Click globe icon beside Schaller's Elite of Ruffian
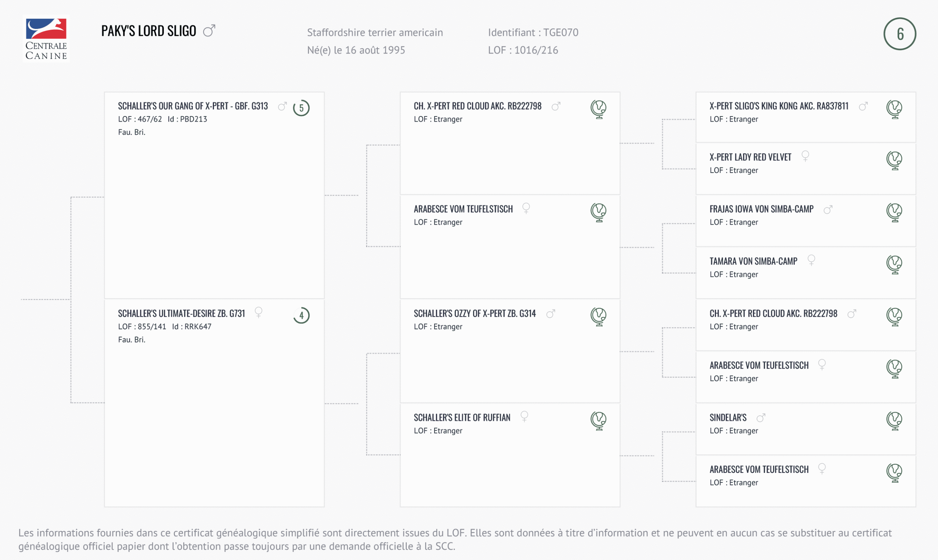The width and height of the screenshot is (938, 560). (598, 421)
